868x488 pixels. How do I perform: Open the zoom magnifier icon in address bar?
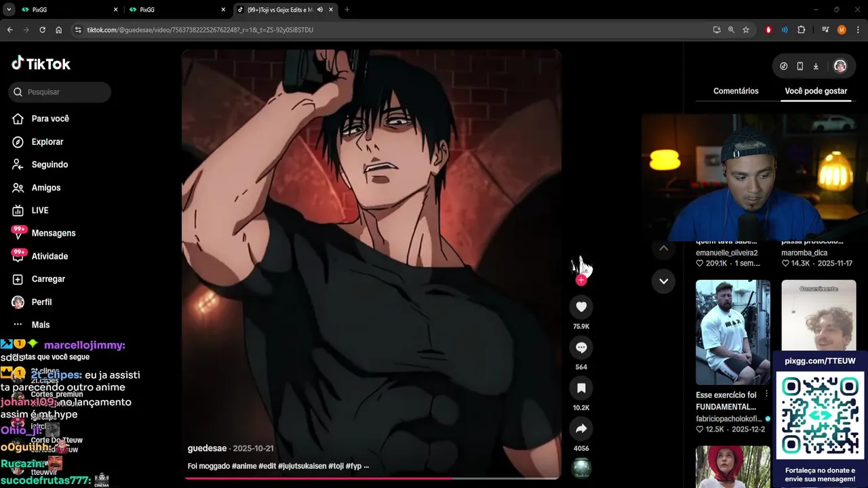pyautogui.click(x=731, y=30)
